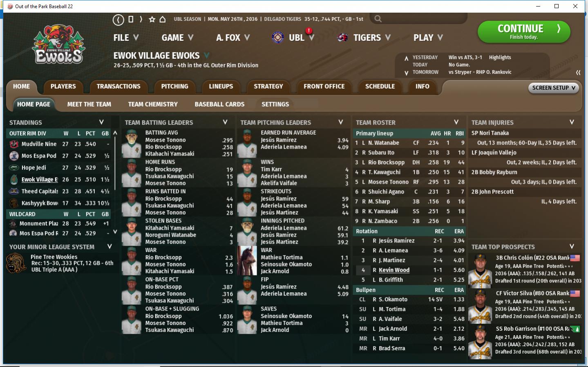Expand the Ewok Village Ewoks team dropdown arrow
Image resolution: width=588 pixels, height=367 pixels.
tap(207, 56)
